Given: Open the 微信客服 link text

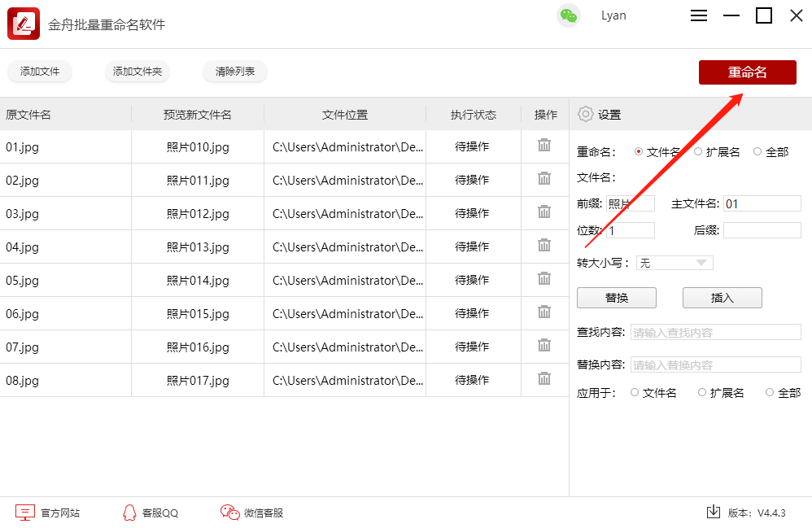Looking at the screenshot, I should (264, 513).
